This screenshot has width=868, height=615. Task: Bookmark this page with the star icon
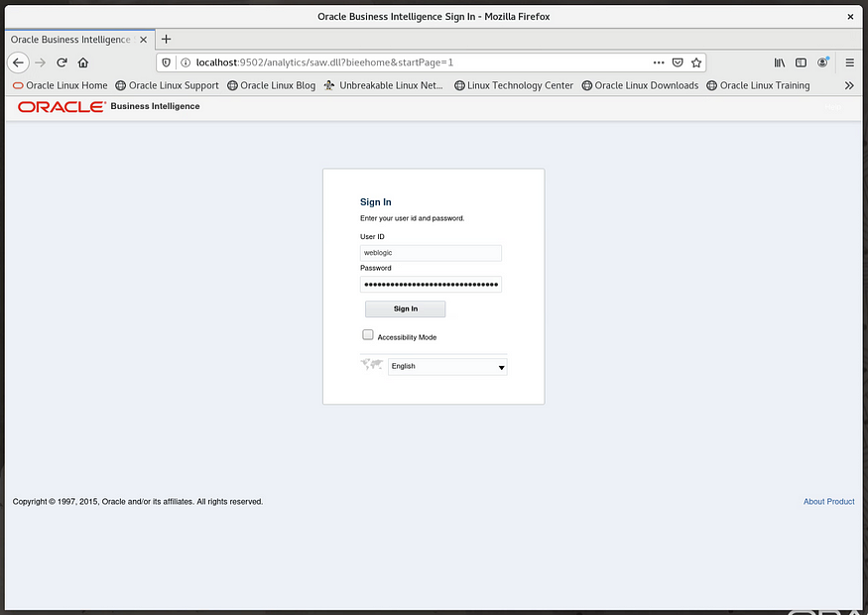coord(696,62)
